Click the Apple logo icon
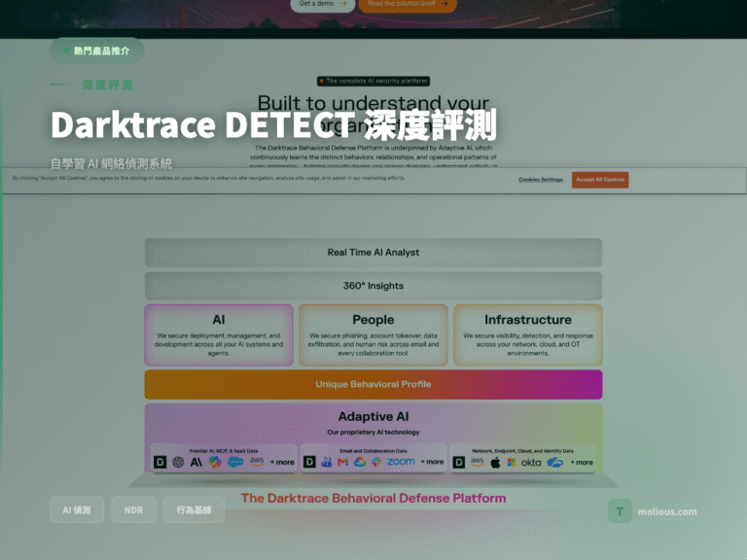Screen dimensions: 747x560 point(495,462)
